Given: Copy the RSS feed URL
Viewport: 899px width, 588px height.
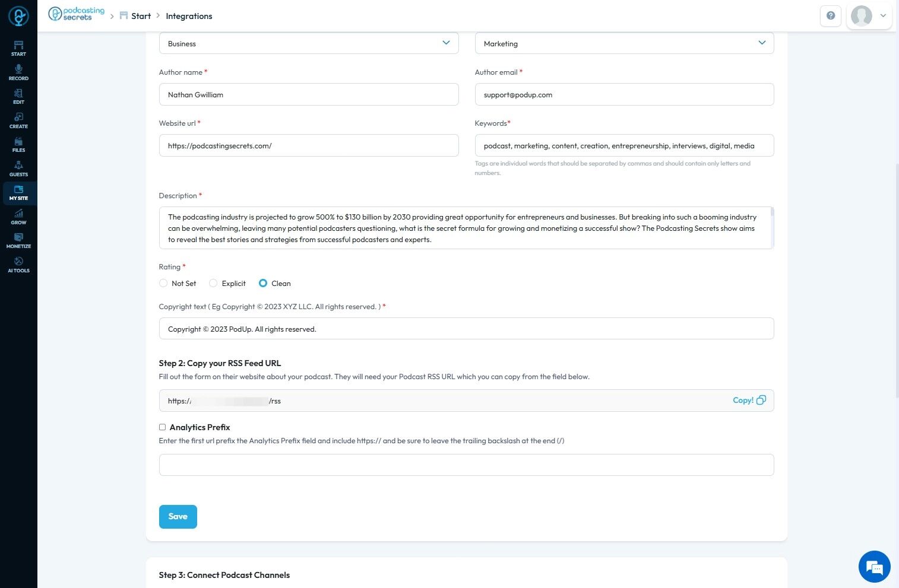Looking at the screenshot, I should (x=749, y=401).
